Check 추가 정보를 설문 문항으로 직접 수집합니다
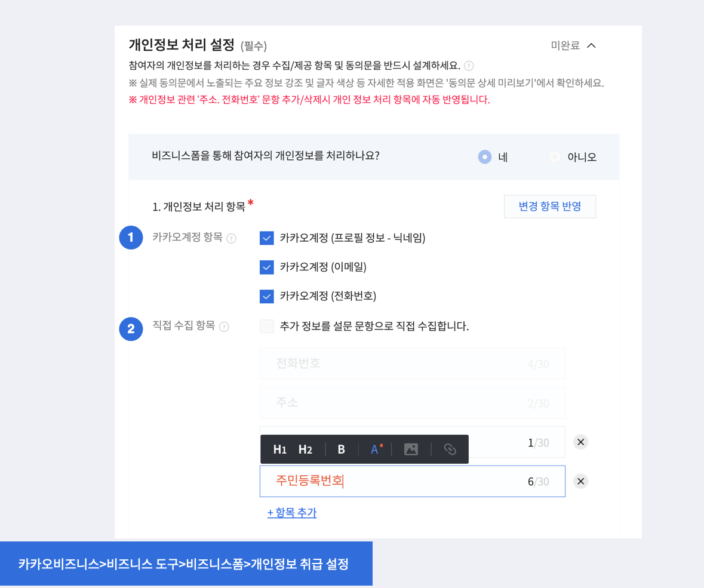The height and width of the screenshot is (588, 704). (267, 327)
